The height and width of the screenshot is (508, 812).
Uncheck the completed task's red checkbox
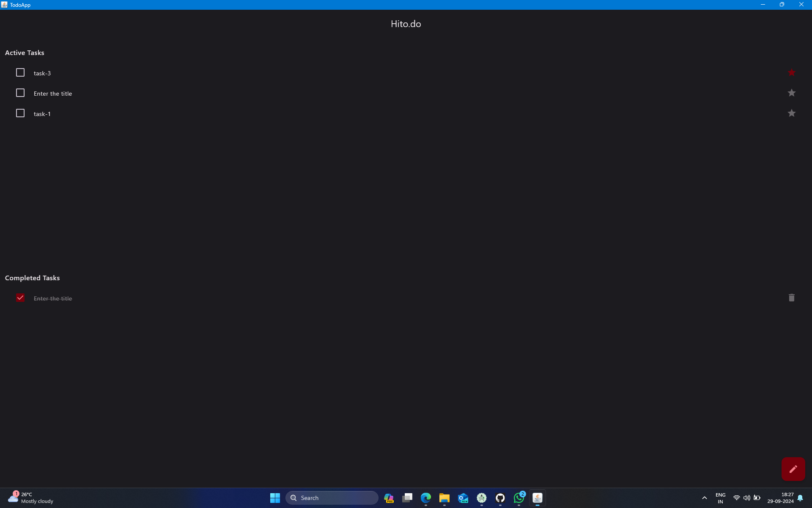(20, 298)
